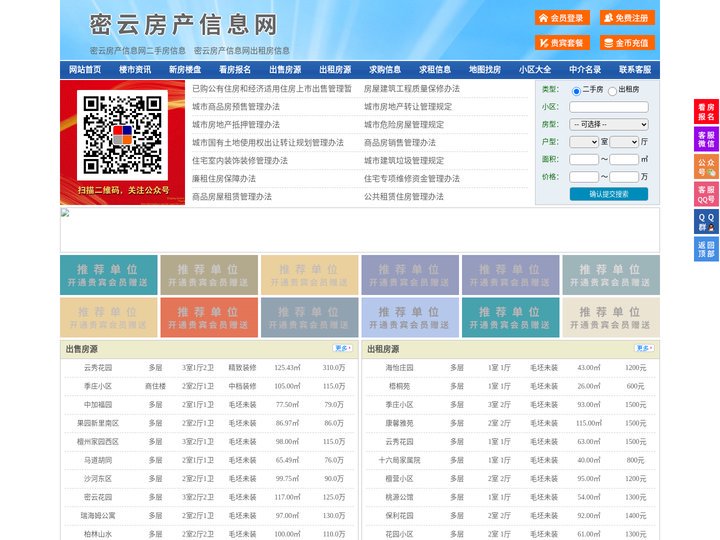This screenshot has height=540, width=720.
Task: Click the 密云房产信息网 site logo title
Action: (183, 24)
